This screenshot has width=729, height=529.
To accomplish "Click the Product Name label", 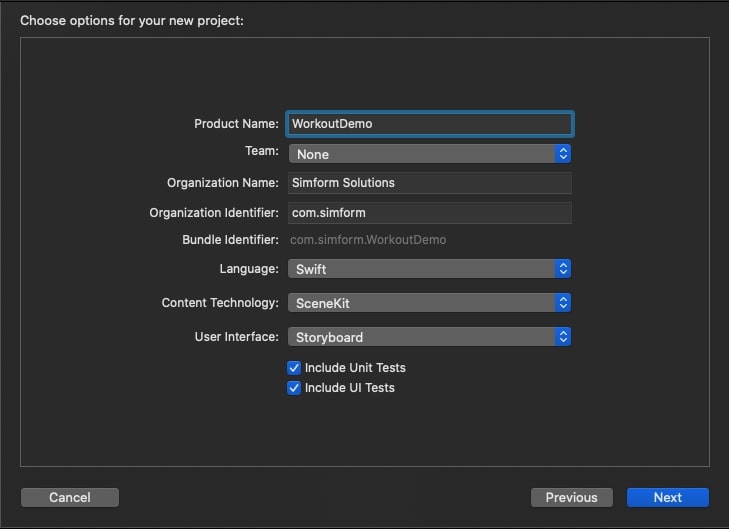I will tap(236, 124).
